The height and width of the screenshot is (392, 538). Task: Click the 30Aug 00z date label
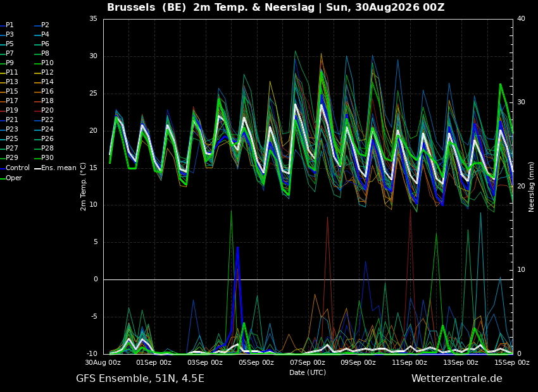pyautogui.click(x=103, y=362)
